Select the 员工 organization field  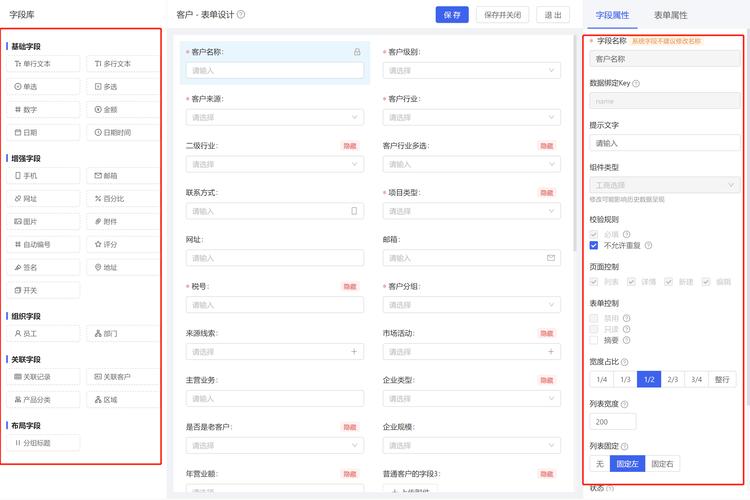[x=43, y=333]
